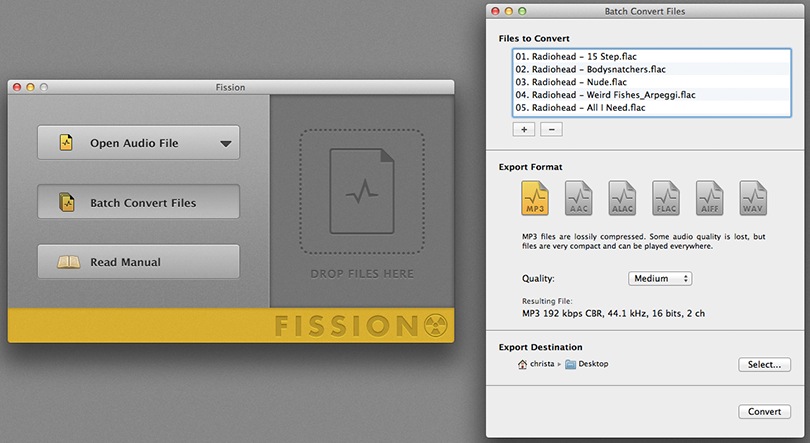The image size is (810, 443).
Task: Click the Desktop folder icon in Export Destination
Action: click(570, 364)
